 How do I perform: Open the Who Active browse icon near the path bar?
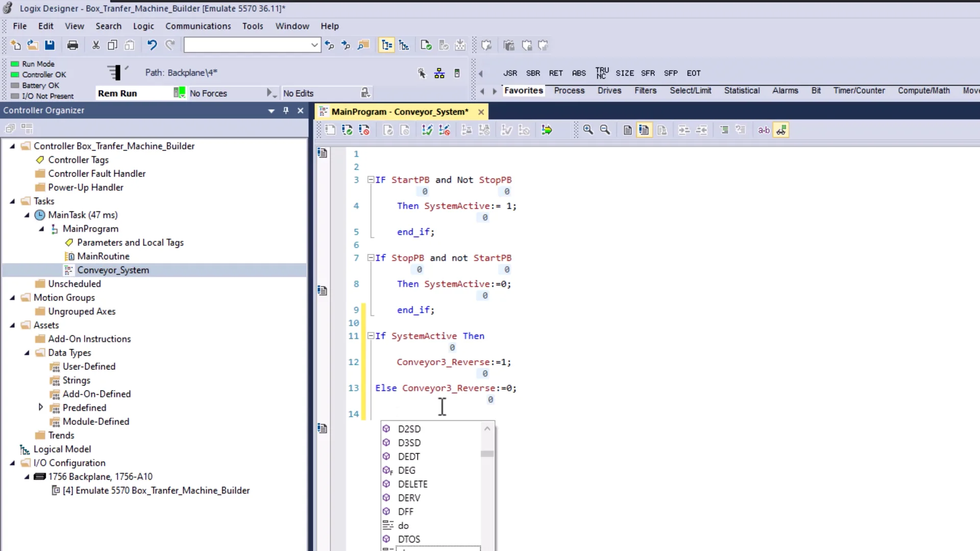422,73
